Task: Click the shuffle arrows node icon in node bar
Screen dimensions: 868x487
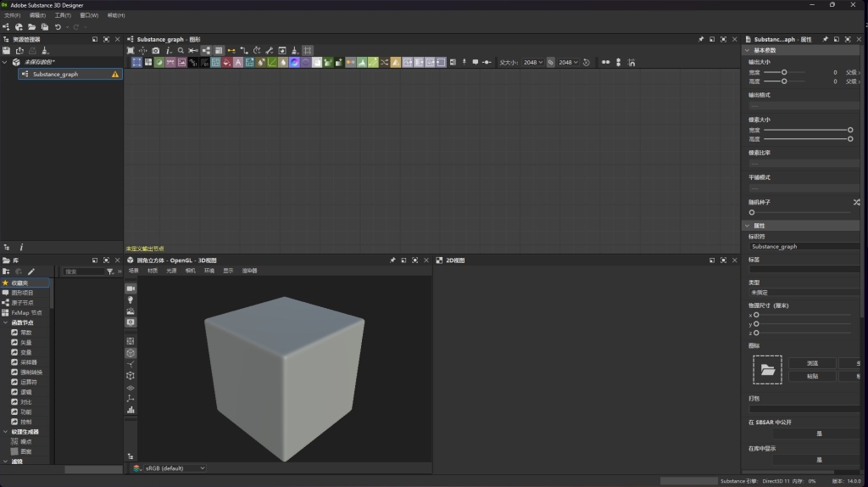Action: pyautogui.click(x=384, y=63)
